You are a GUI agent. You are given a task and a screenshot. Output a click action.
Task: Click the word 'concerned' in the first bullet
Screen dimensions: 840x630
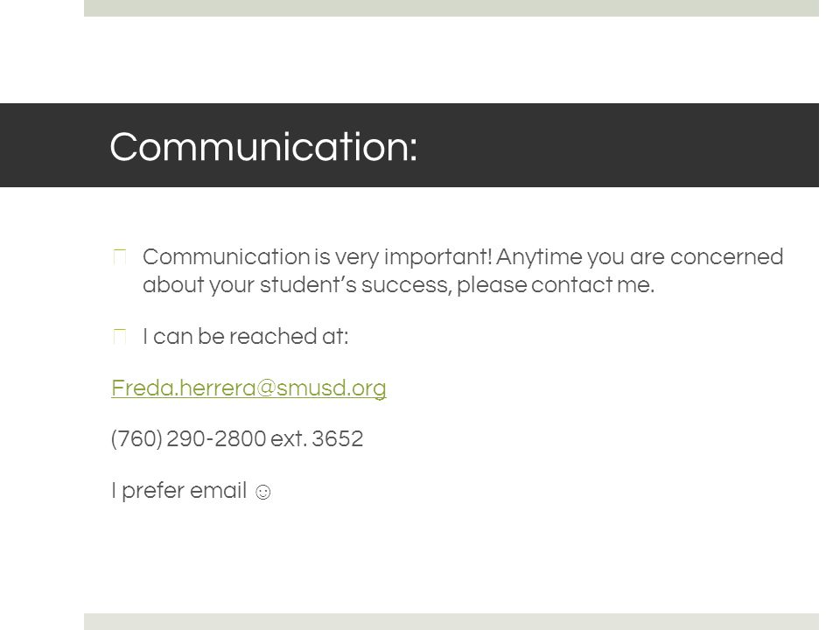pyautogui.click(x=727, y=257)
